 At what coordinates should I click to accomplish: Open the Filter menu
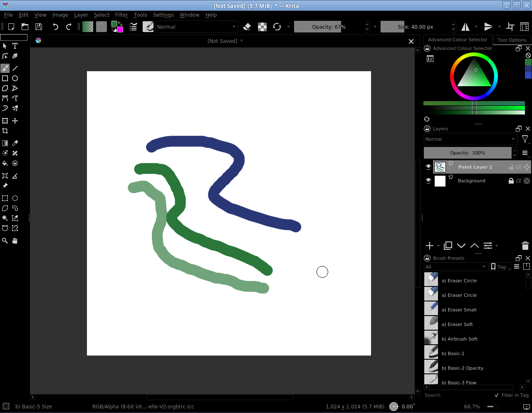[121, 15]
